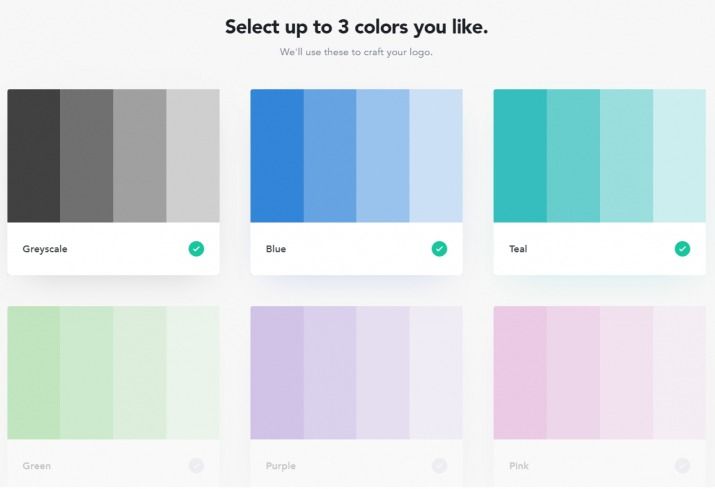
Task: Uncheck the Teal checkmark
Action: [682, 249]
